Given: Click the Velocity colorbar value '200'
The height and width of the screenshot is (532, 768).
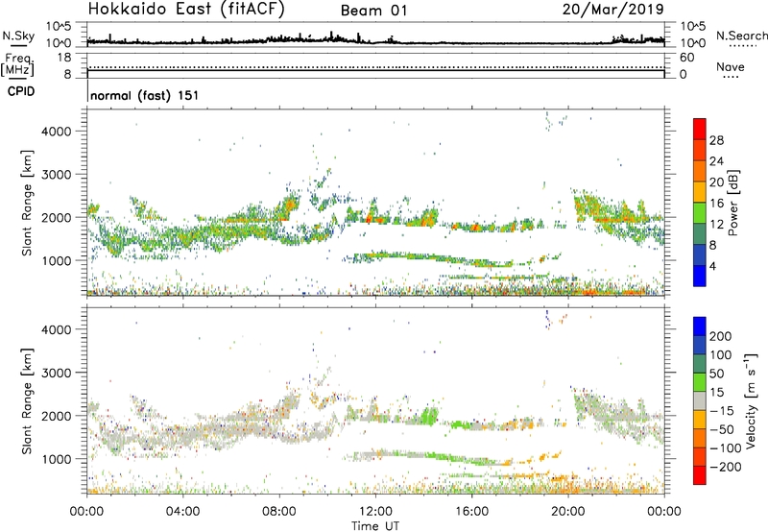Looking at the screenshot, I should point(721,336).
